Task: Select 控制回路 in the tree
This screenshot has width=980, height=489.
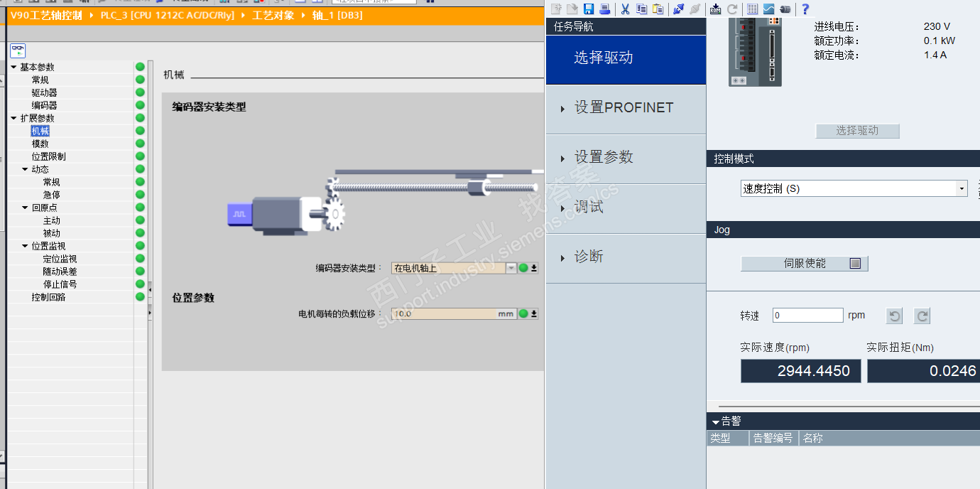Action: 48,297
